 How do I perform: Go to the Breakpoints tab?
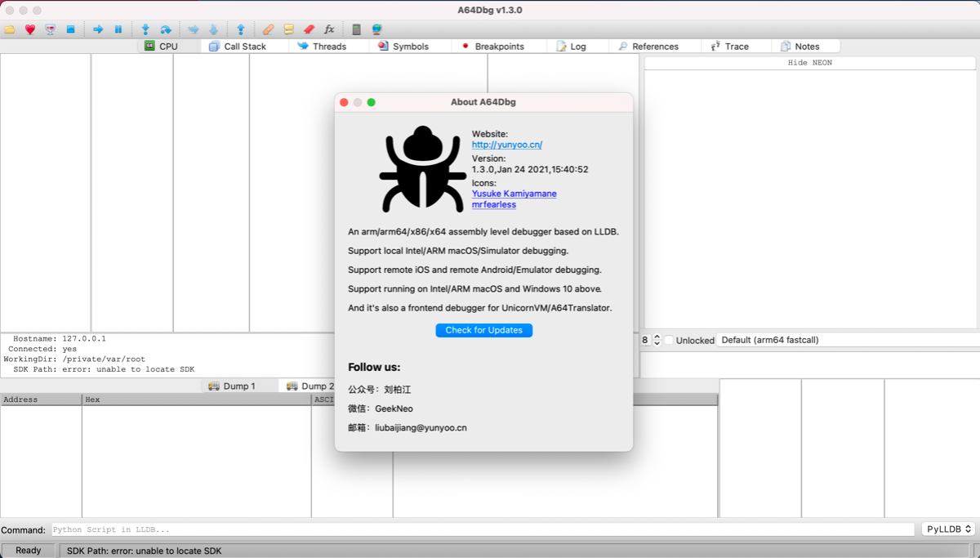pos(499,47)
